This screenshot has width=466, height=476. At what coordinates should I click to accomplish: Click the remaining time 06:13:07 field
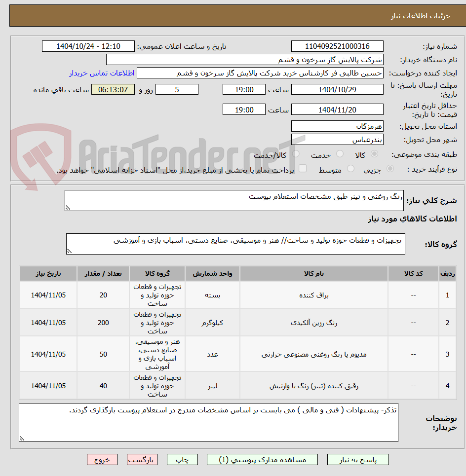[x=113, y=90]
